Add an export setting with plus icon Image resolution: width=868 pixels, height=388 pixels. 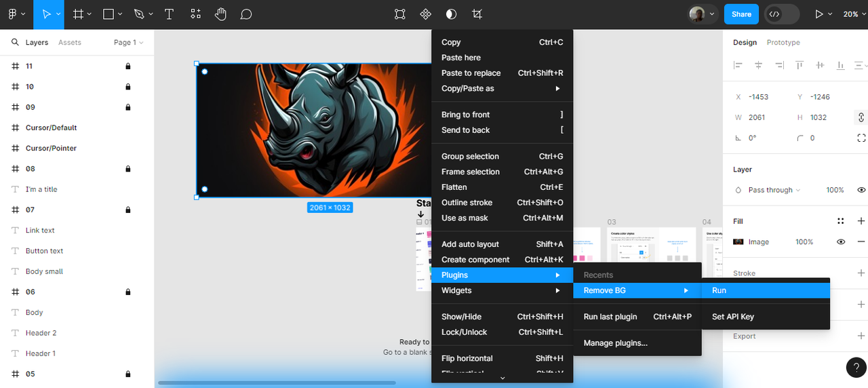(x=861, y=336)
